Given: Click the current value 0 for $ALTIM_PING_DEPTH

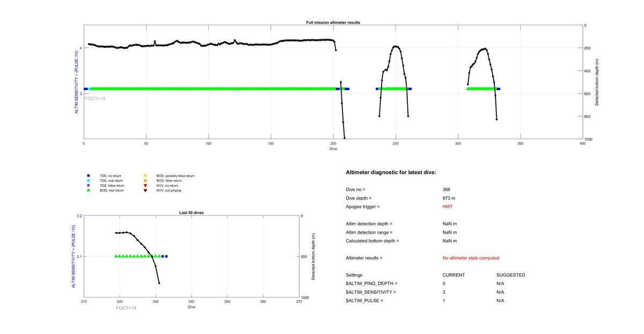Looking at the screenshot, I should 444,284.
